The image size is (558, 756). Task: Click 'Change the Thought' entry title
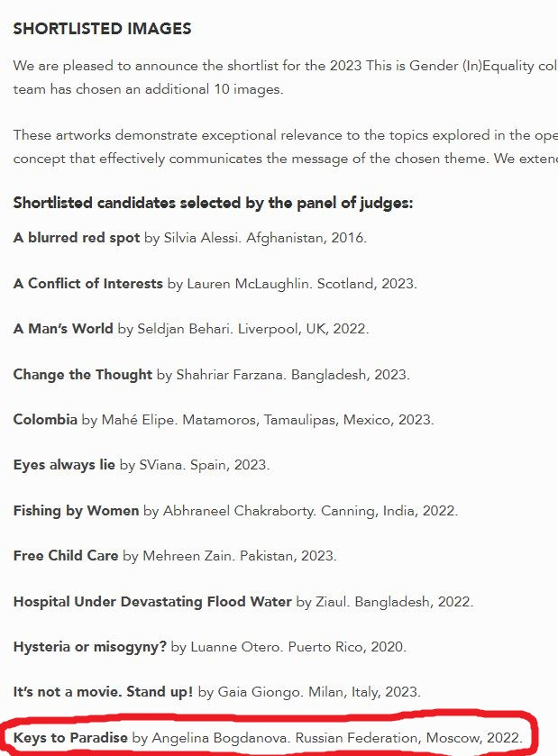[82, 374]
